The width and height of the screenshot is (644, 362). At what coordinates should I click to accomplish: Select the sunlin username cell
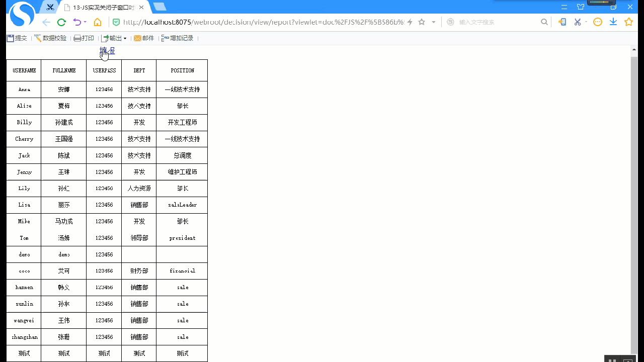point(24,304)
